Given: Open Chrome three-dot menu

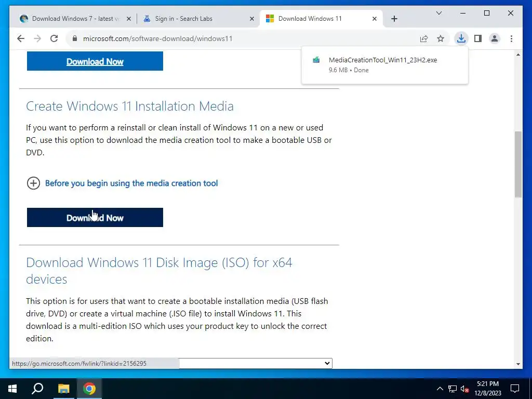Looking at the screenshot, I should coord(511,38).
